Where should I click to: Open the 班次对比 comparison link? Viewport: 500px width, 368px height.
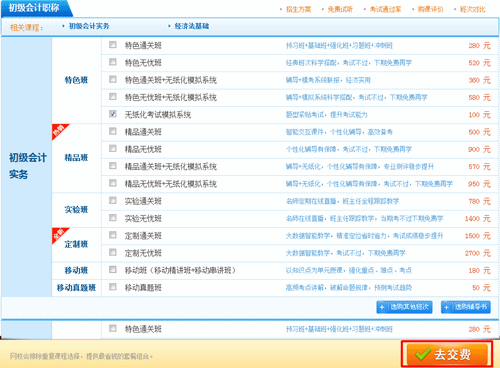click(x=473, y=9)
